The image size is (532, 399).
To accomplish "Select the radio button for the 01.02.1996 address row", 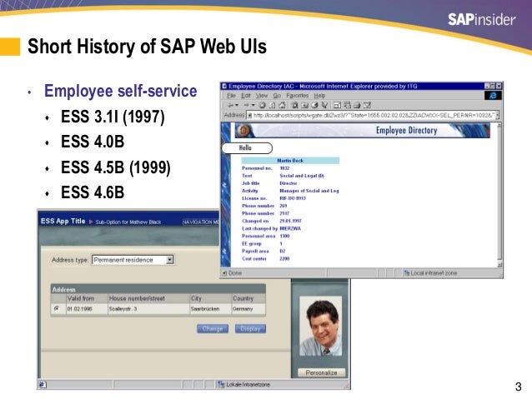I will click(x=57, y=308).
